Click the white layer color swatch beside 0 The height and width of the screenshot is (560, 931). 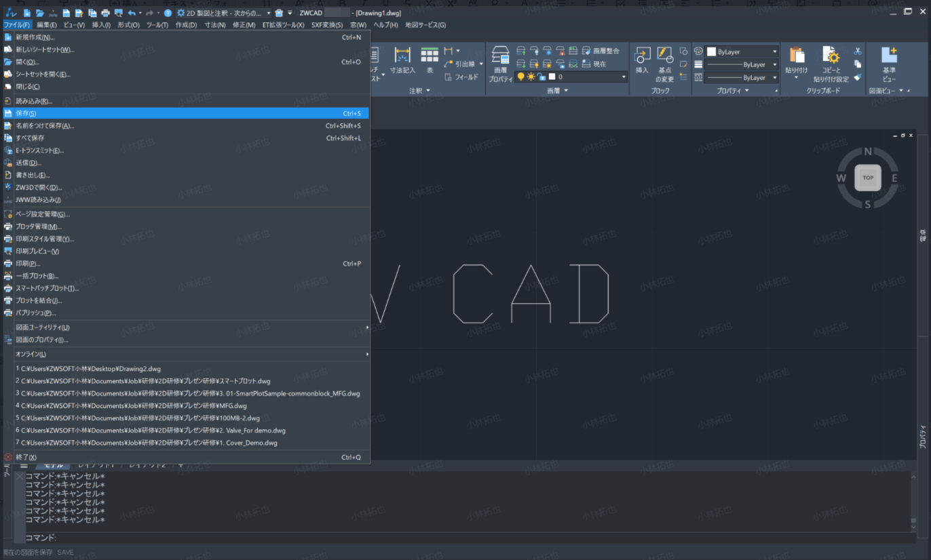(x=552, y=77)
